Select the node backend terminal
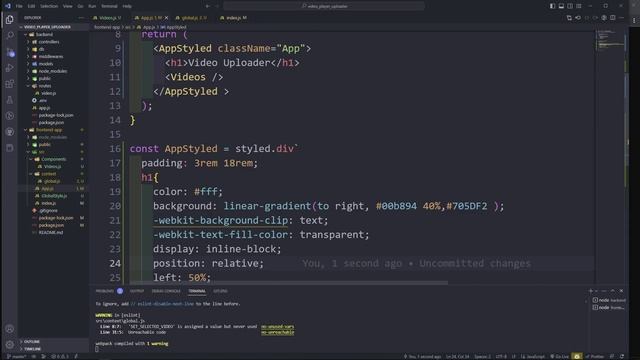This screenshot has width=640, height=360. (x=609, y=300)
